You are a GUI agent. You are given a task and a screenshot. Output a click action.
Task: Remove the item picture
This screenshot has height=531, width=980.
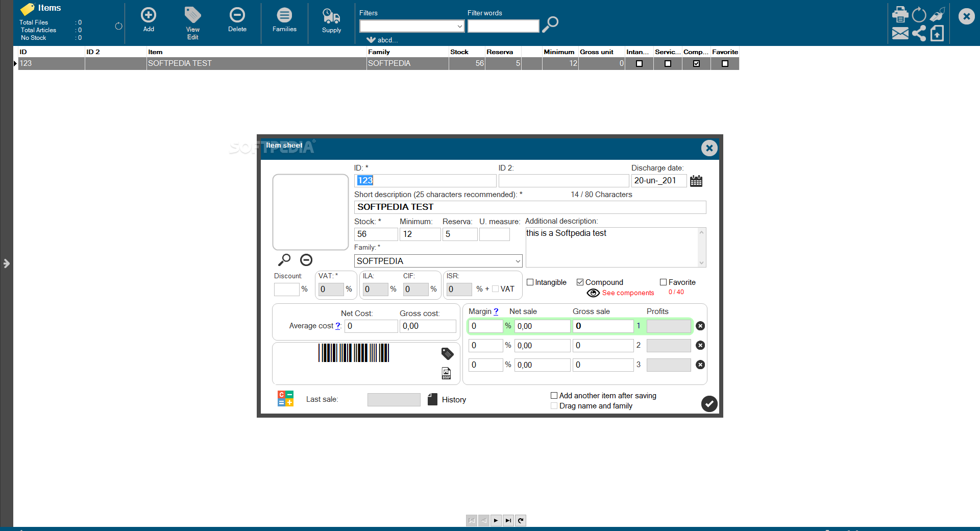[x=306, y=260]
